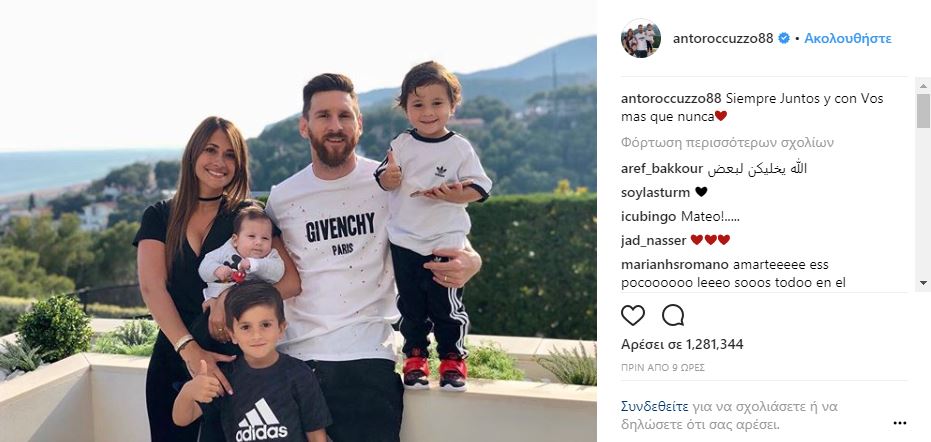Screen dimensions: 931x442
Task: Click the comments scrollbar thumb
Action: [923, 110]
